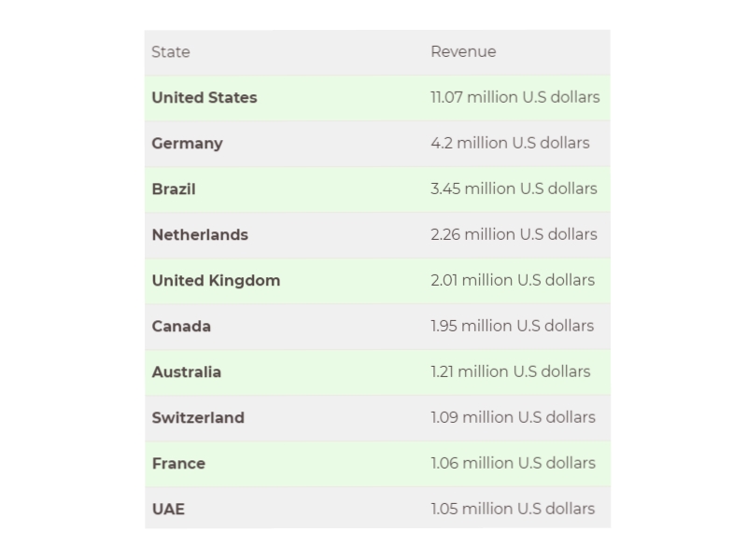Screen dimensions: 747x560
Task: Click the 1.21 million U.S dollars value
Action: coord(510,372)
